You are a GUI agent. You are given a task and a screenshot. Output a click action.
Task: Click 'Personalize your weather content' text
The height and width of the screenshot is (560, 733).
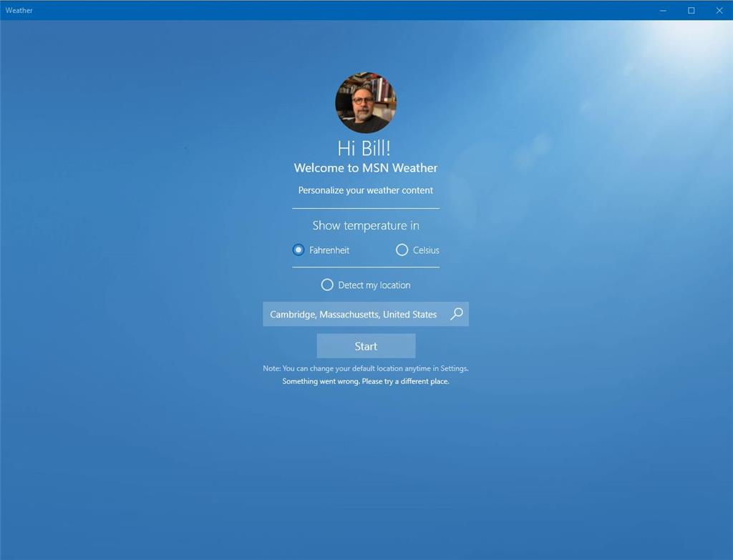(x=366, y=190)
